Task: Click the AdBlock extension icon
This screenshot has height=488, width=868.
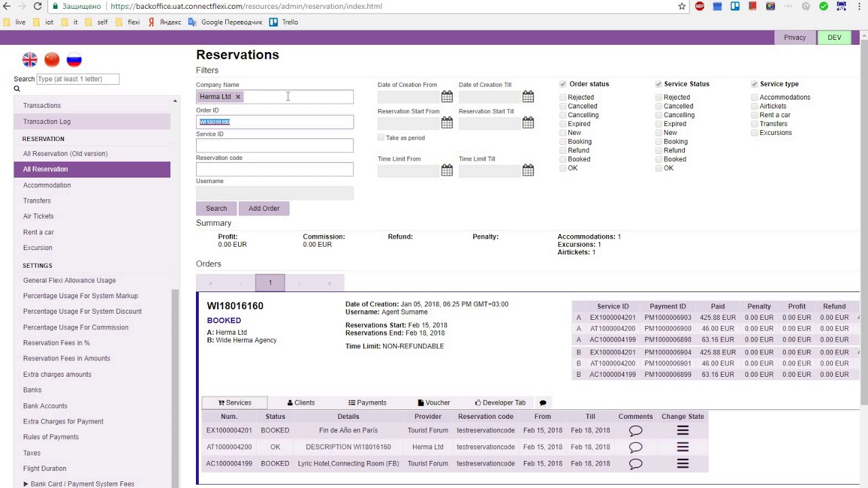Action: click(699, 6)
